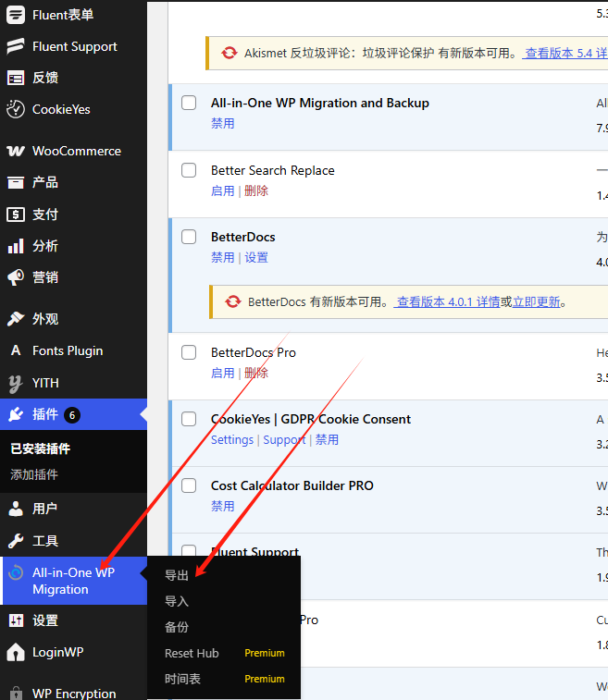Image resolution: width=608 pixels, height=700 pixels.
Task: Click the Fonts Plugin letter A icon
Action: coord(16,350)
